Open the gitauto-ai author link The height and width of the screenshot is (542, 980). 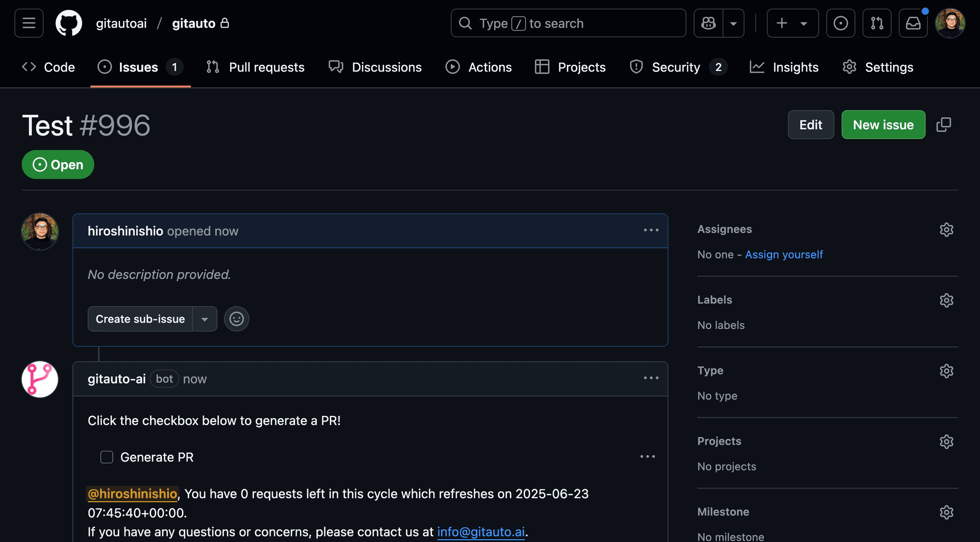click(116, 379)
